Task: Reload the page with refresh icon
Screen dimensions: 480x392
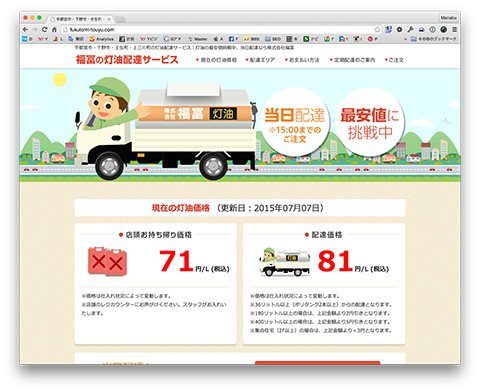Action: tap(45, 30)
